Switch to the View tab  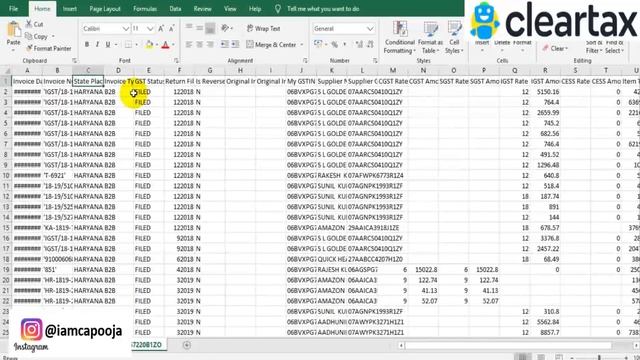click(x=230, y=9)
